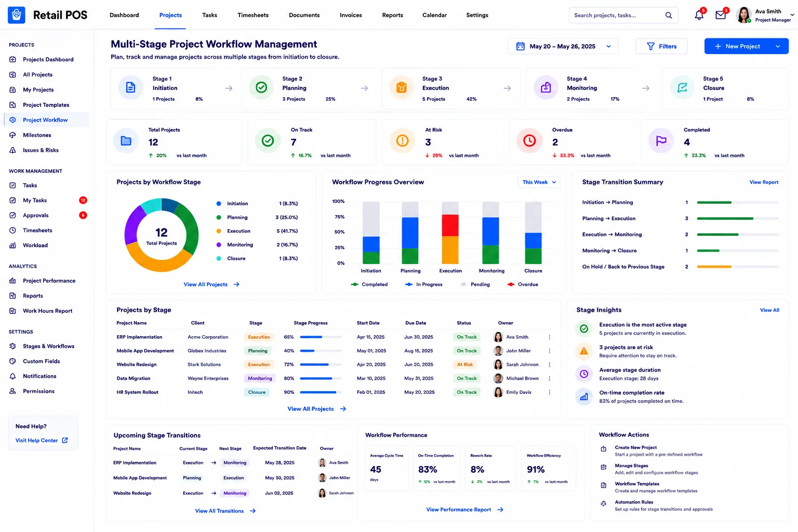Open row menu for ERP Implementation
The image size is (798, 532).
click(549, 337)
